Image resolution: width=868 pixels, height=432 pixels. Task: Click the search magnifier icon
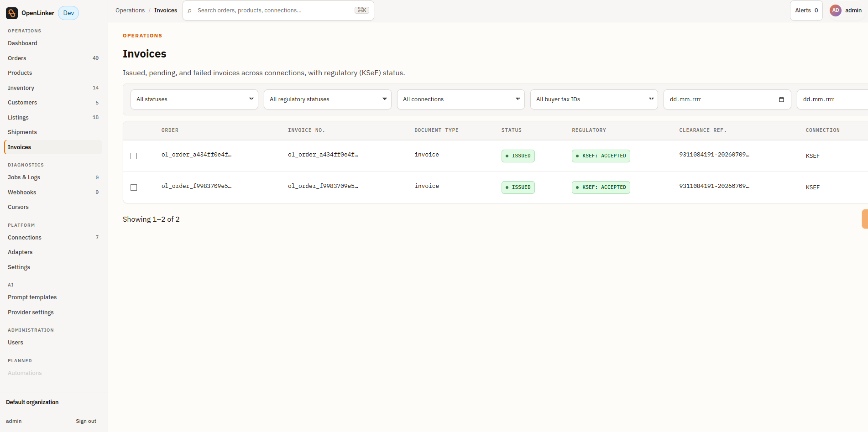tap(190, 10)
